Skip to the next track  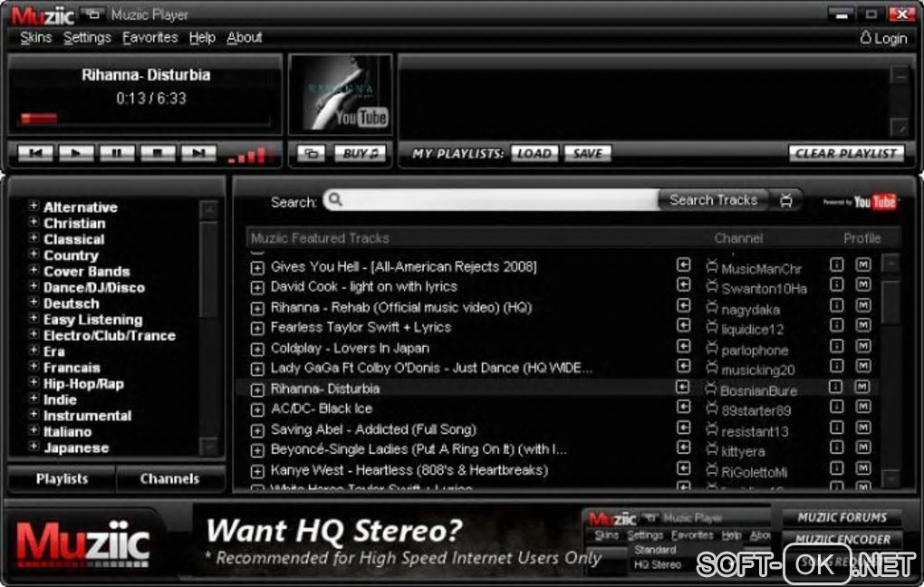(x=198, y=153)
